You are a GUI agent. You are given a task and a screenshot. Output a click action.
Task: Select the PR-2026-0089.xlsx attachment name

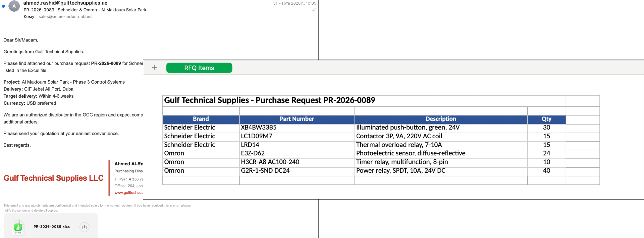[52, 227]
